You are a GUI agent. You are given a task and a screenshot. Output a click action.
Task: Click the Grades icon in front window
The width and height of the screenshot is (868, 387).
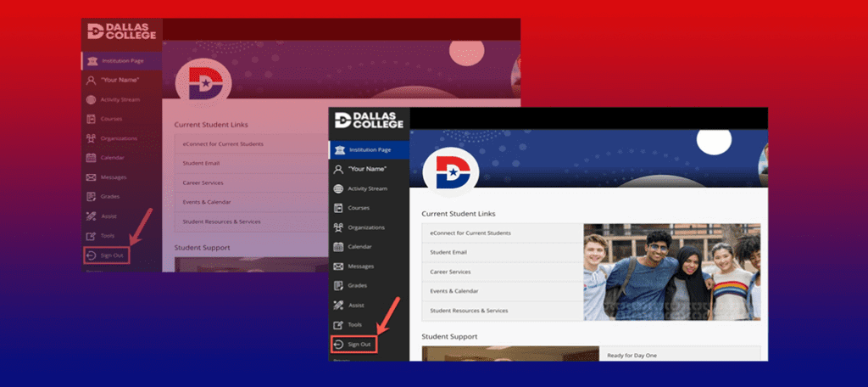(x=339, y=285)
